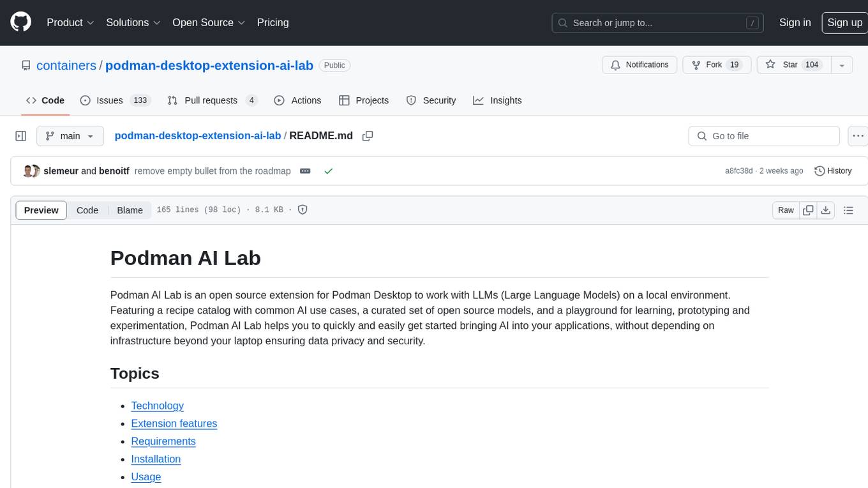Select the Preview view
The height and width of the screenshot is (488, 868).
click(x=41, y=210)
